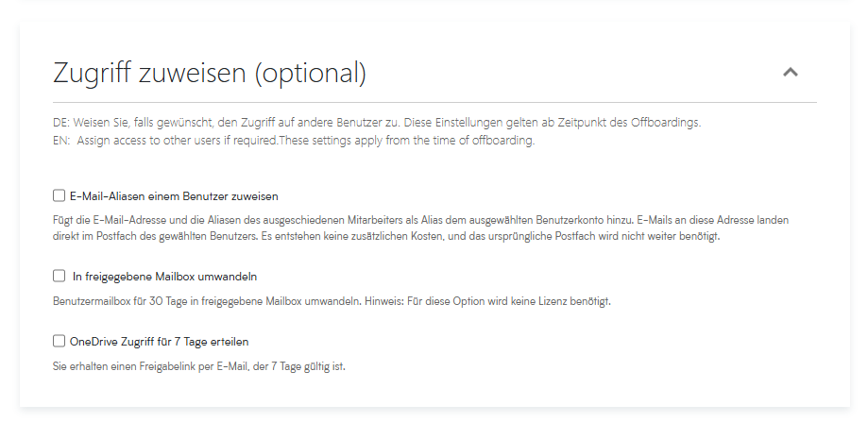
Task: Tick the square box for freigegebene Mailbox
Action: click(x=60, y=277)
